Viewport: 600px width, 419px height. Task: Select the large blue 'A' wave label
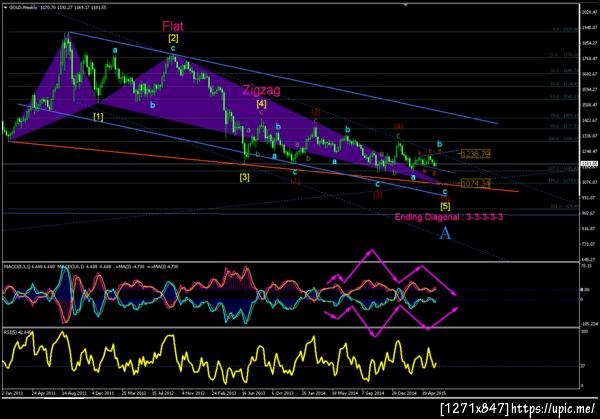tap(445, 233)
